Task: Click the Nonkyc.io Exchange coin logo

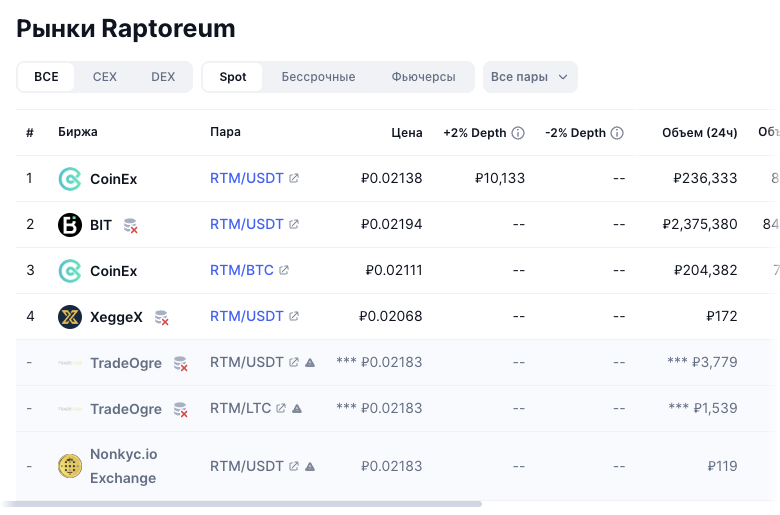Action: [70, 466]
